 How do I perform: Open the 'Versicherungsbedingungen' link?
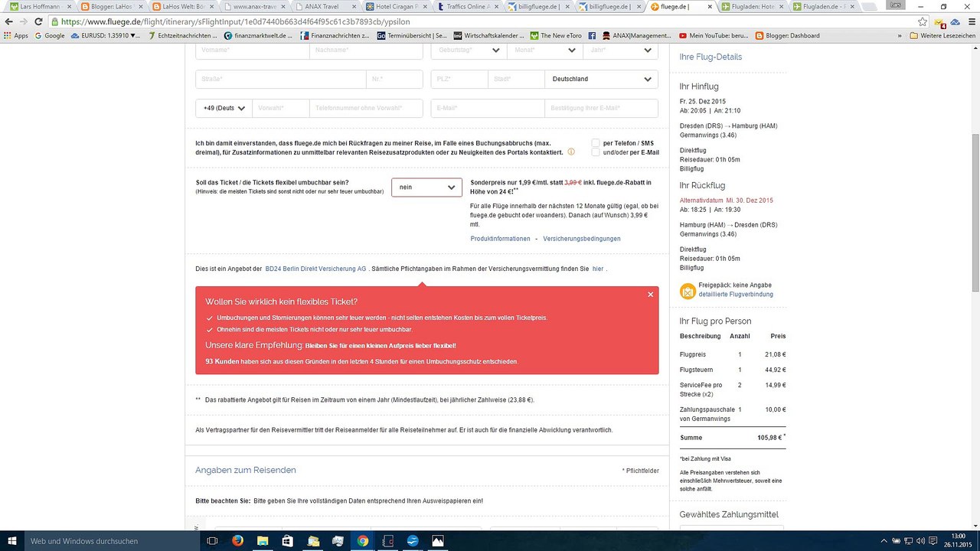point(582,239)
